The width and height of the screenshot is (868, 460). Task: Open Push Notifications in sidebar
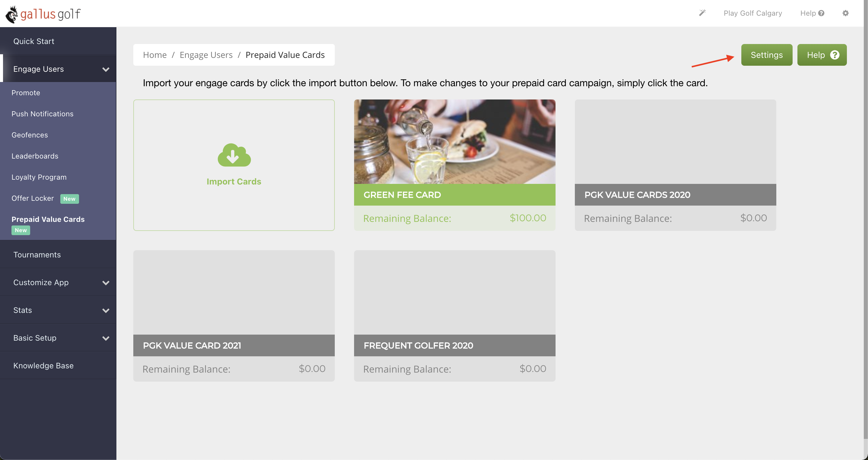[x=43, y=114]
